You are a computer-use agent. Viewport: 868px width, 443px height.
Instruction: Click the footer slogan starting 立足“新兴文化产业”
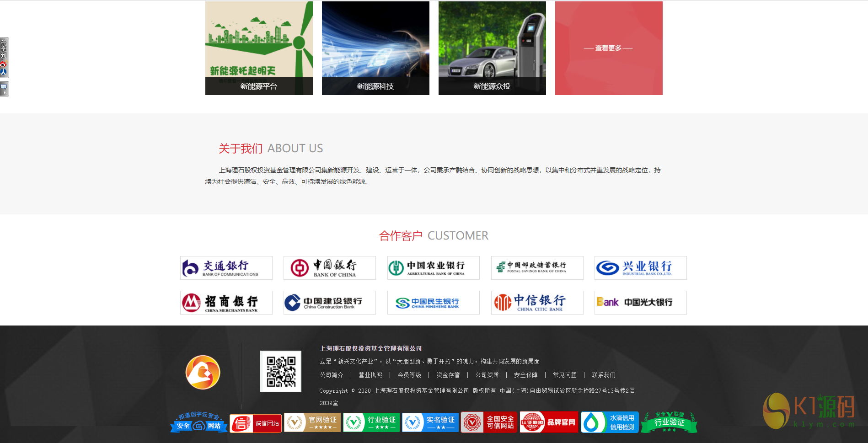pos(430,361)
